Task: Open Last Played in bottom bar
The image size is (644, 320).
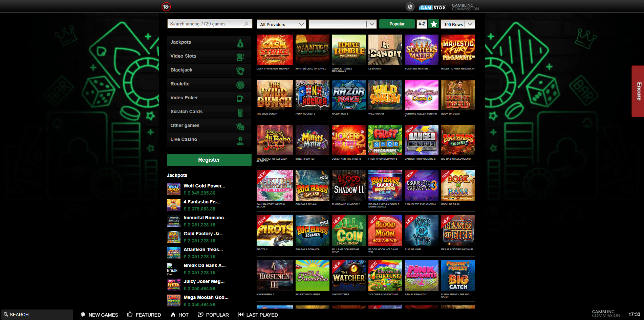Action: (x=258, y=315)
